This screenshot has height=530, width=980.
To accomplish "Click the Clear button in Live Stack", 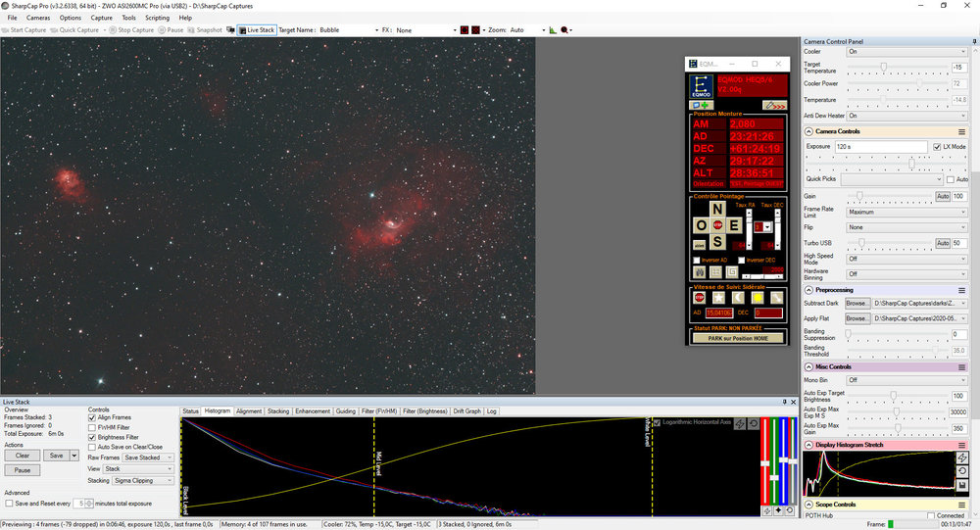I will [23, 456].
